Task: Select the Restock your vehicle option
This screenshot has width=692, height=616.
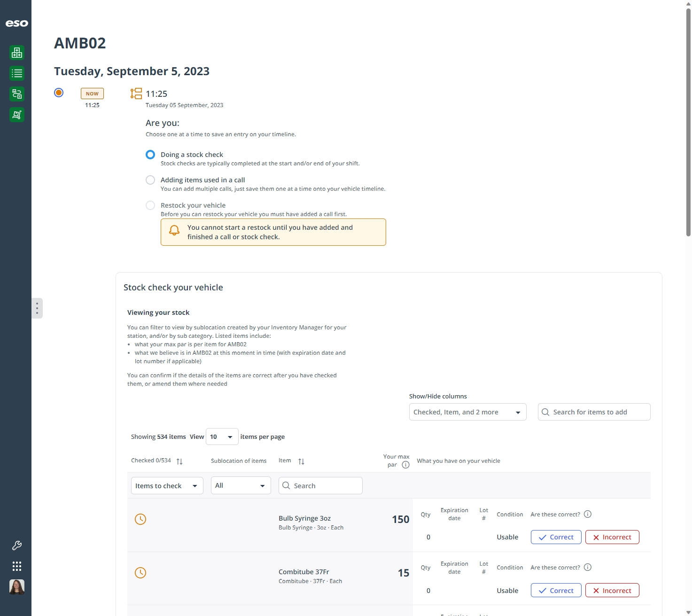Action: pos(150,205)
